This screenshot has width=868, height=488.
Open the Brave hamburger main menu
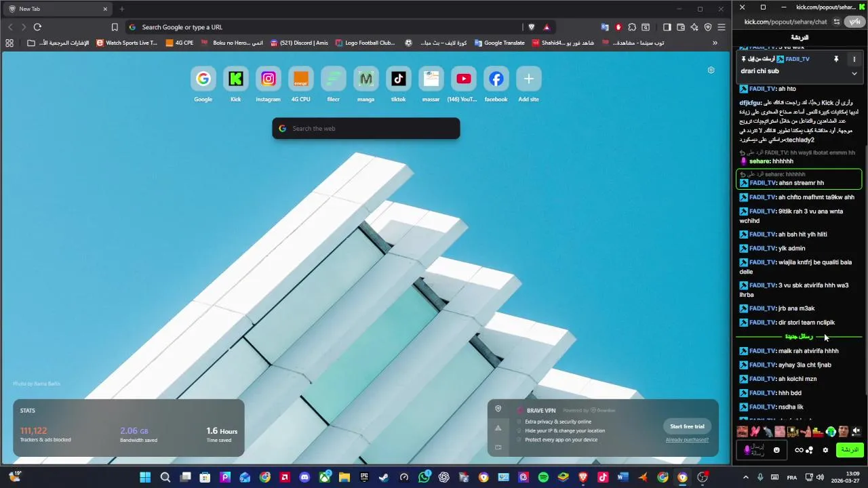pyautogui.click(x=722, y=27)
